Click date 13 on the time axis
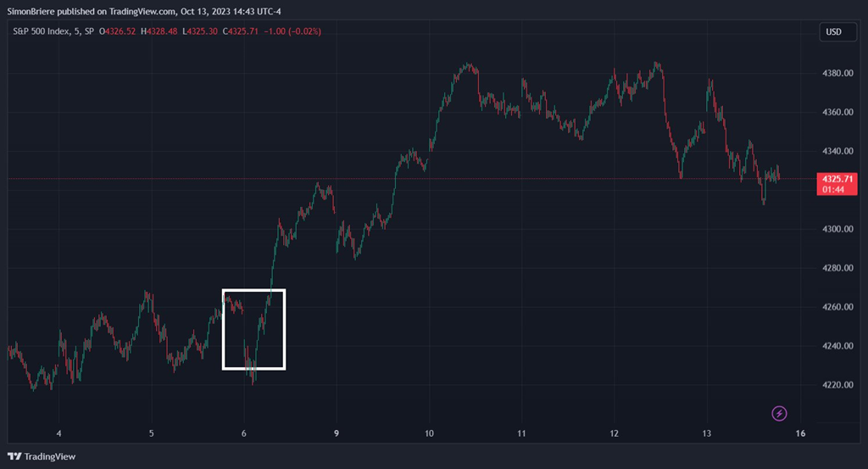 click(706, 434)
